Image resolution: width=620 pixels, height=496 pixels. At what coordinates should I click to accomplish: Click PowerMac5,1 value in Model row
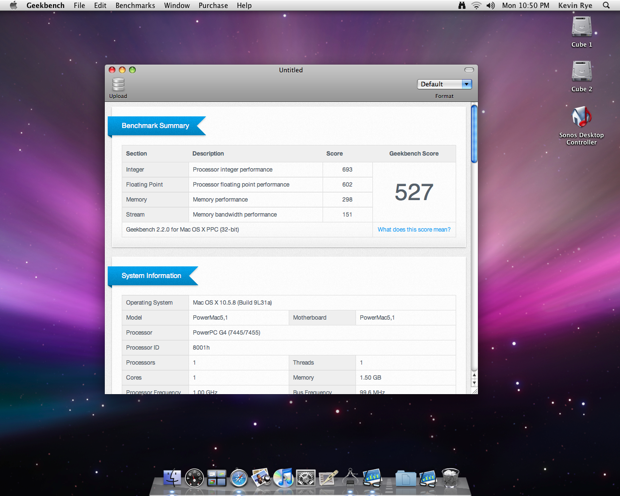point(210,318)
